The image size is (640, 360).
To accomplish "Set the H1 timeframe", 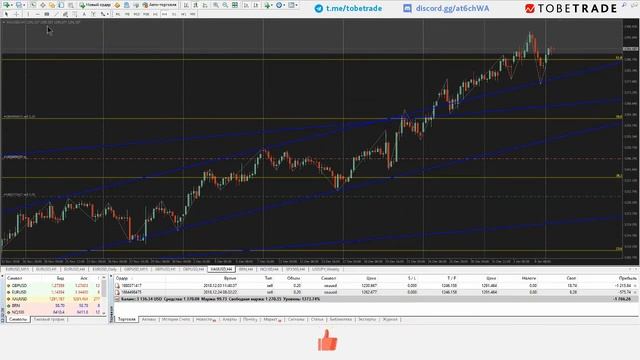I will click(x=155, y=14).
